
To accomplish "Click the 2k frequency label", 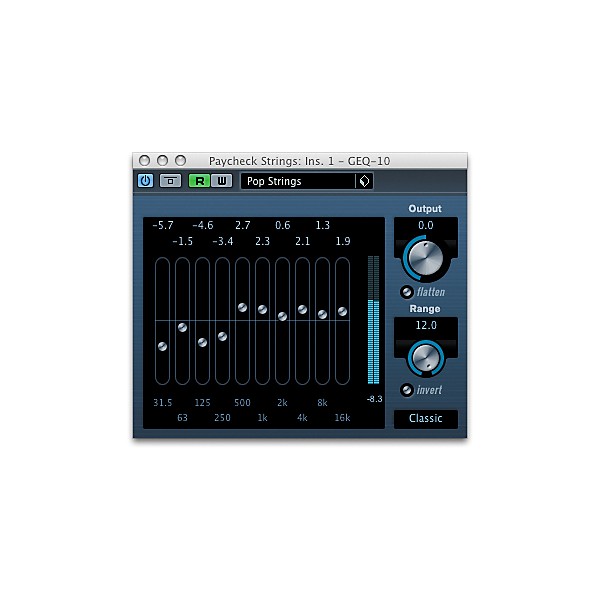I will point(282,403).
